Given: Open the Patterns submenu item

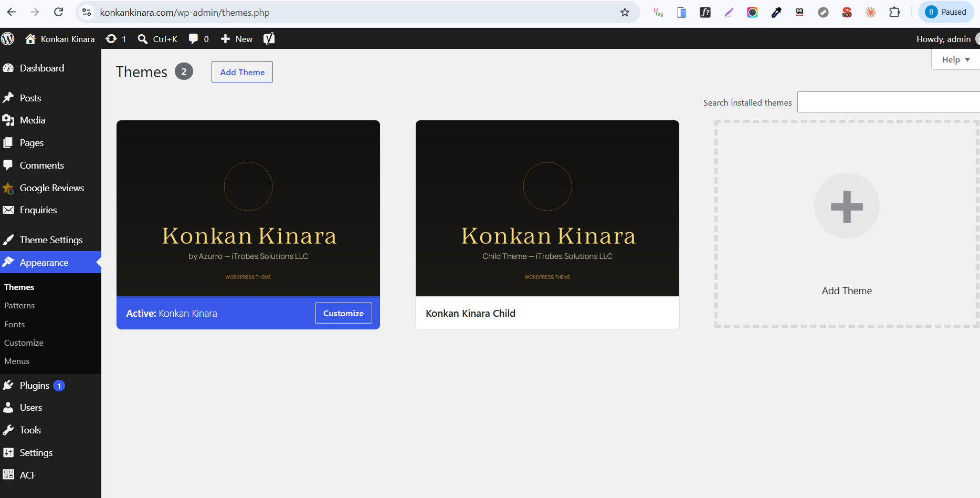Looking at the screenshot, I should (19, 306).
